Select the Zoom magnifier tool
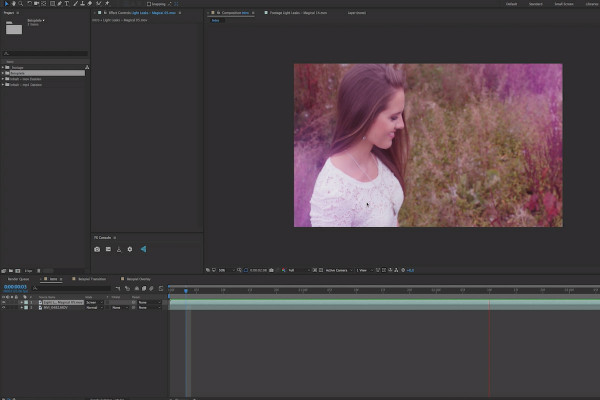 click(x=21, y=3)
